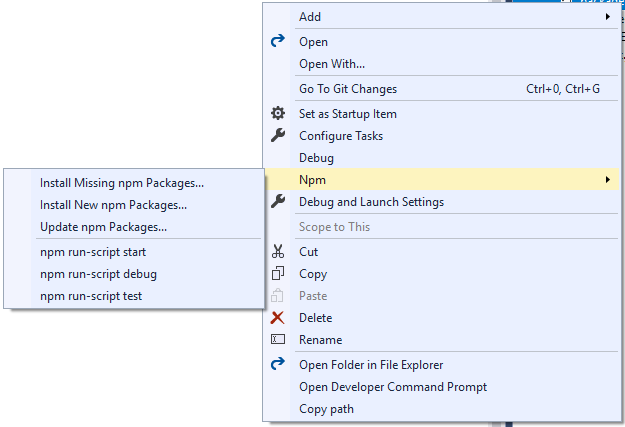The height and width of the screenshot is (427, 625).
Task: Click the scissors Cut icon
Action: coord(278,252)
